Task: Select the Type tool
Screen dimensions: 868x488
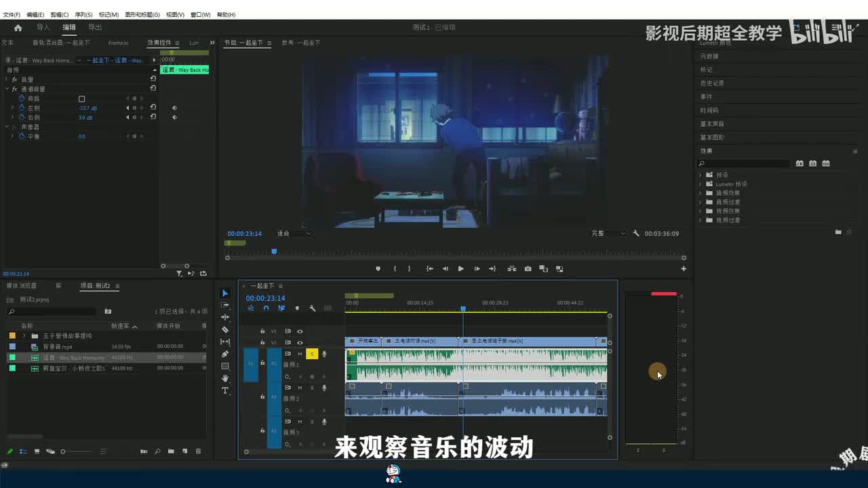Action: click(x=225, y=390)
